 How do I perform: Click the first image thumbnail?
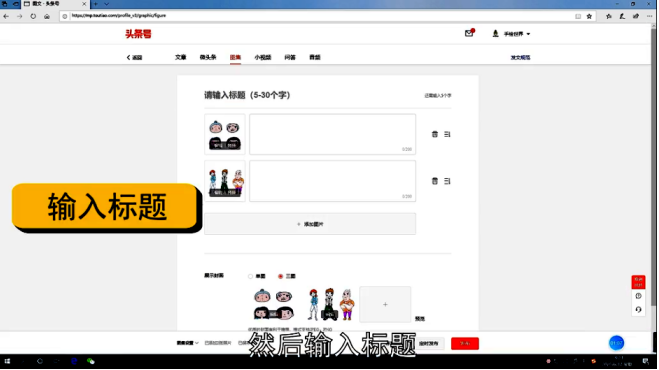point(225,134)
